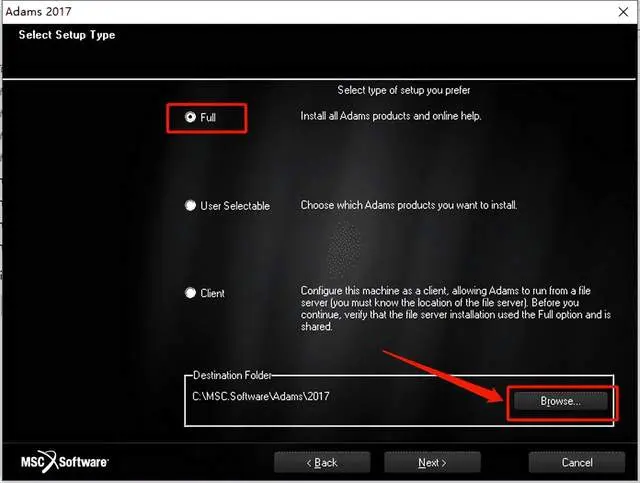This screenshot has width=640, height=483.
Task: Click the Destination Folder group label
Action: click(232, 375)
